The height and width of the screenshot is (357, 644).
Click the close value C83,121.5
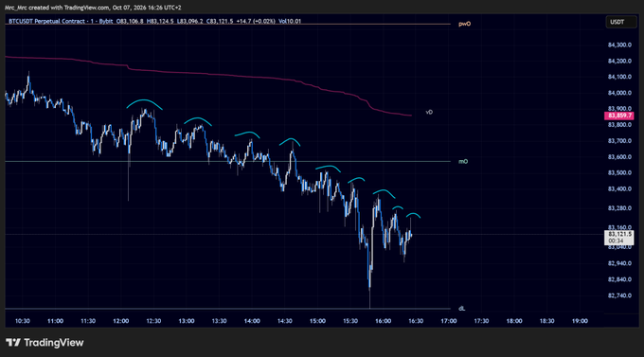(x=220, y=21)
